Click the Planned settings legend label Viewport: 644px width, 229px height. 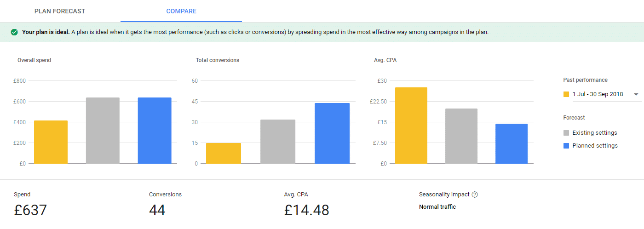click(595, 146)
